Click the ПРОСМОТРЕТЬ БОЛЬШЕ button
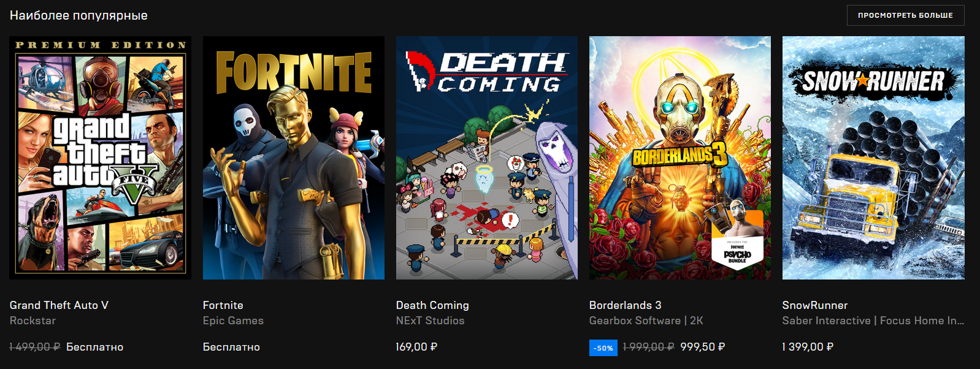Image resolution: width=980 pixels, height=369 pixels. click(905, 15)
